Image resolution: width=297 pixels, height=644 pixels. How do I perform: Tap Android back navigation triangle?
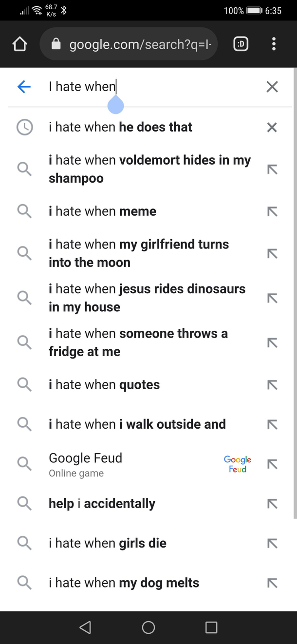85,627
